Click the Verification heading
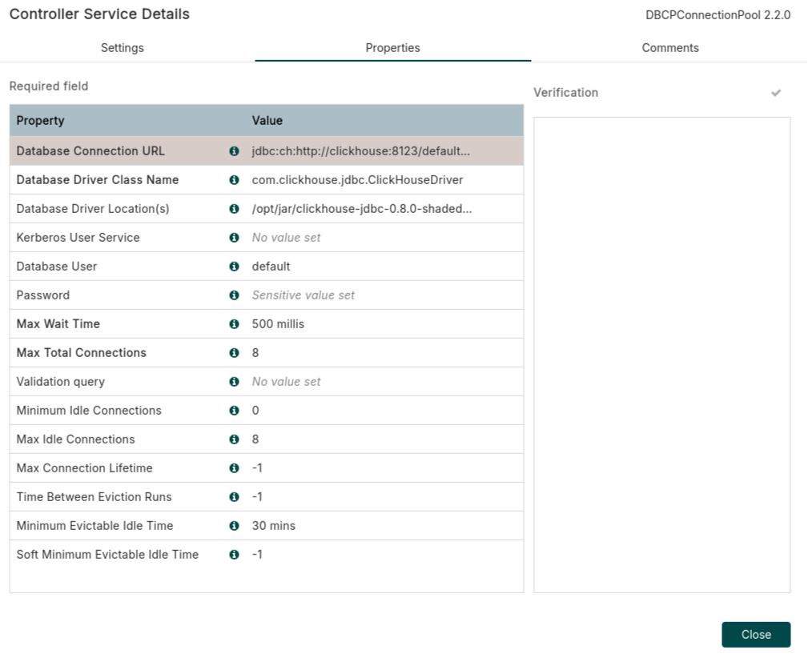Image resolution: width=812 pixels, height=654 pixels. coord(565,93)
